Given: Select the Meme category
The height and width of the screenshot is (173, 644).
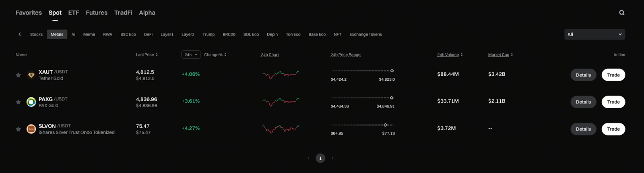Looking at the screenshot, I should [89, 34].
